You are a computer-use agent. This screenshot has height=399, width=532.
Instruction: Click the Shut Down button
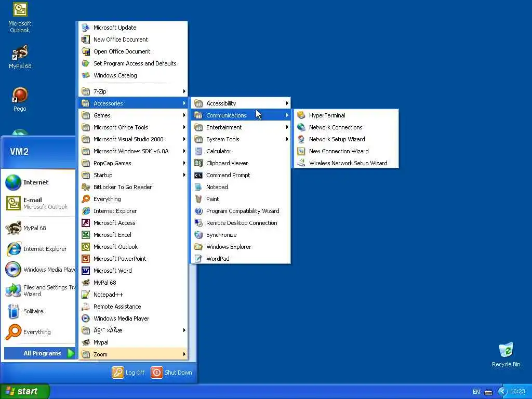[171, 373]
